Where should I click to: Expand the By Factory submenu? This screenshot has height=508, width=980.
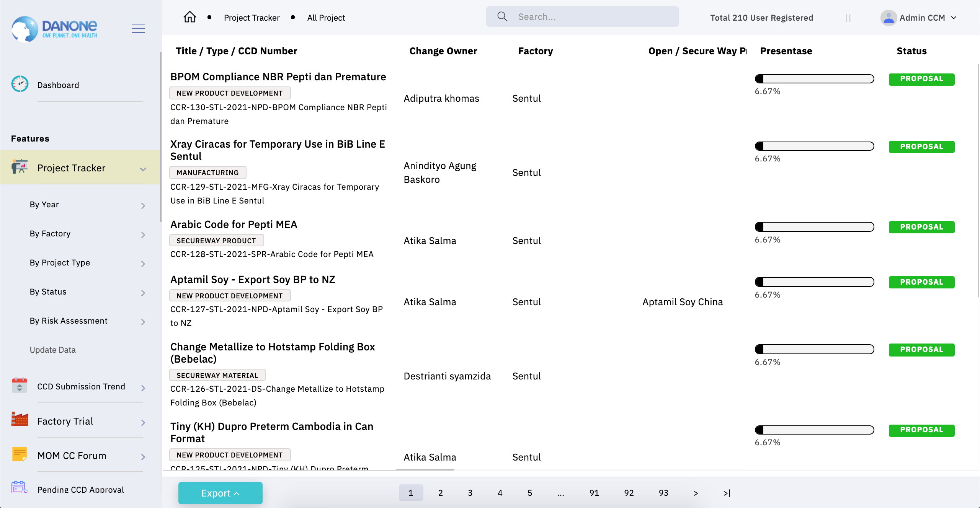143,235
